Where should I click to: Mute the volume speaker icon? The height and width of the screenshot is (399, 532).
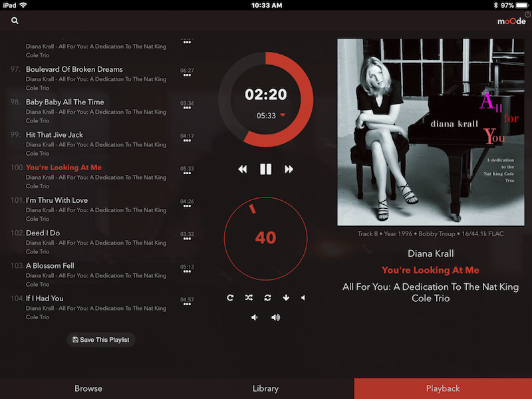click(x=303, y=297)
